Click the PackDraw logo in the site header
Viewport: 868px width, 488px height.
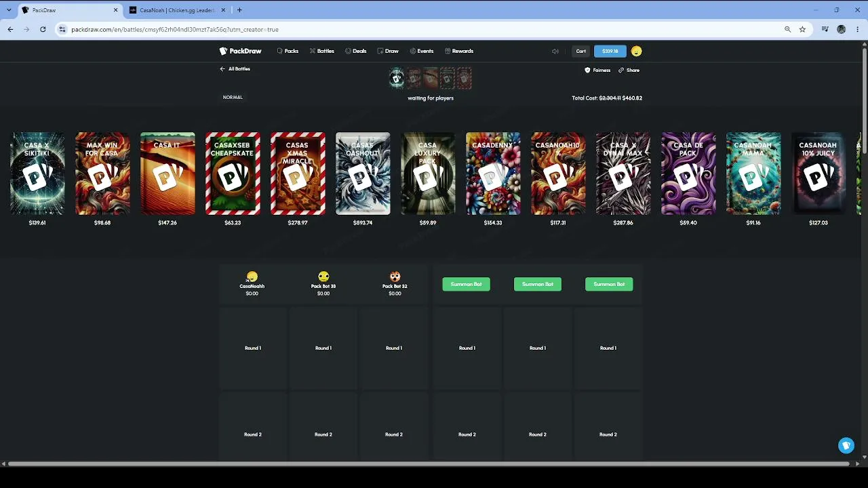point(241,51)
